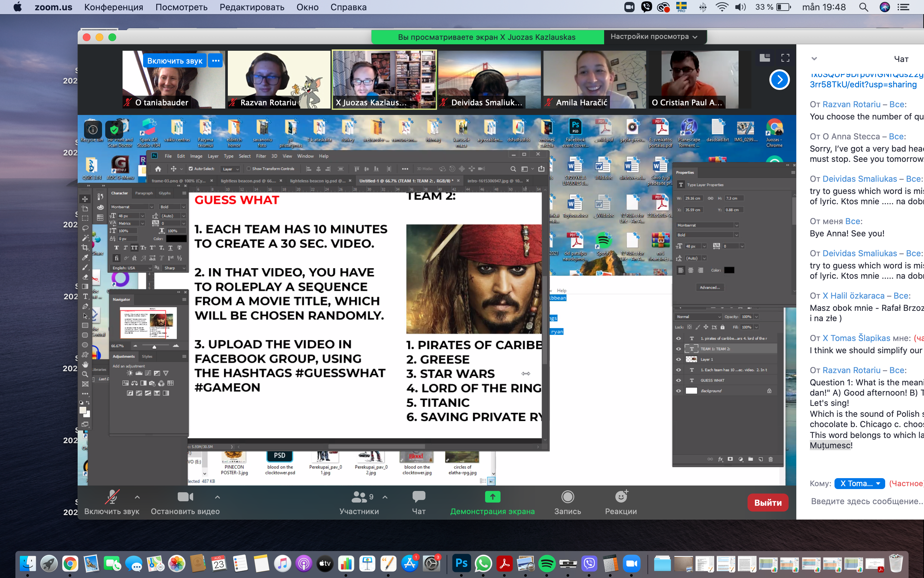
Task: Open chat recipient X Toma... dropdown
Action: pyautogui.click(x=859, y=484)
